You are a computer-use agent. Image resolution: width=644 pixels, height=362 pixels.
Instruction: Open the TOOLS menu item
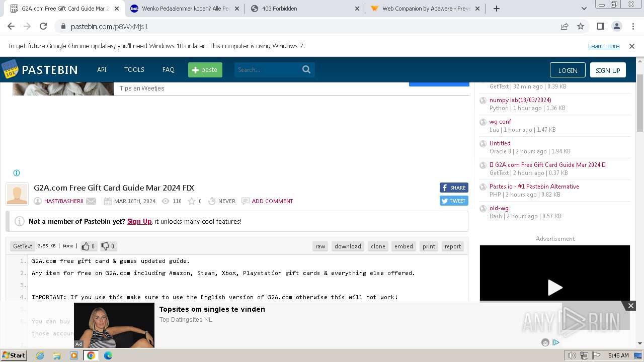pyautogui.click(x=134, y=70)
